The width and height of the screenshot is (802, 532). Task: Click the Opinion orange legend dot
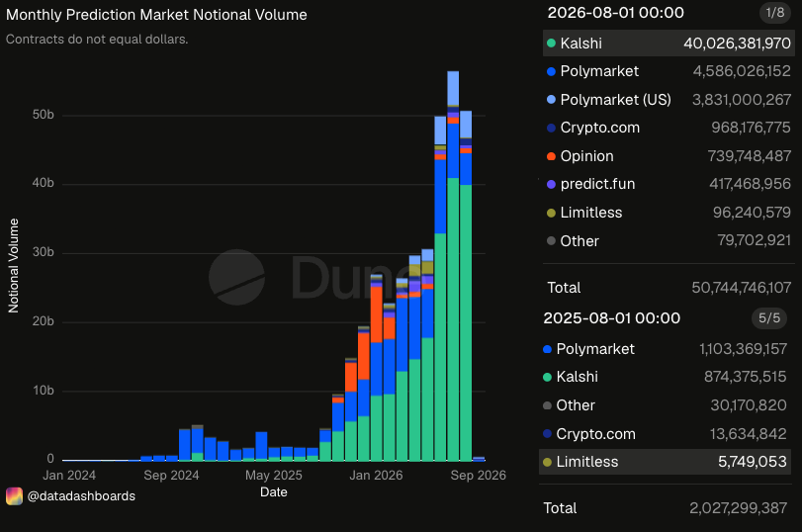tap(551, 156)
